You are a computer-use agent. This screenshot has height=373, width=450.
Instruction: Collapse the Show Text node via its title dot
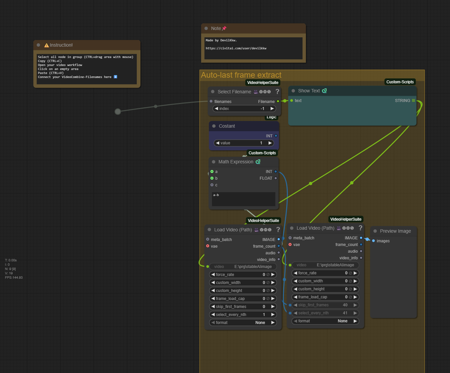pos(293,91)
